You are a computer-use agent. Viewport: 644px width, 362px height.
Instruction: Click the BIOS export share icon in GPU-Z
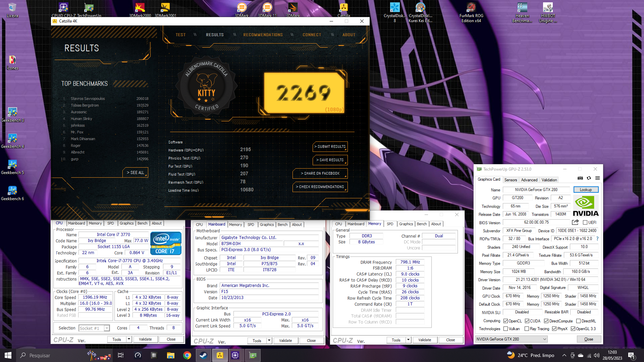[576, 222]
